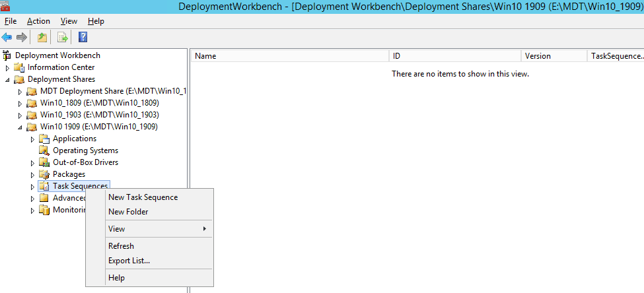644x293 pixels.
Task: Sort by the Version column header
Action: click(x=554, y=56)
